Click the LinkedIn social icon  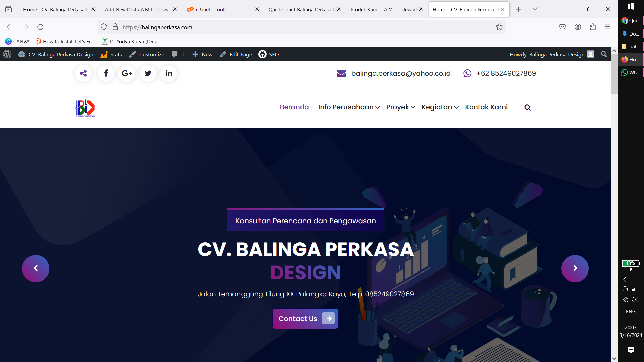point(169,73)
